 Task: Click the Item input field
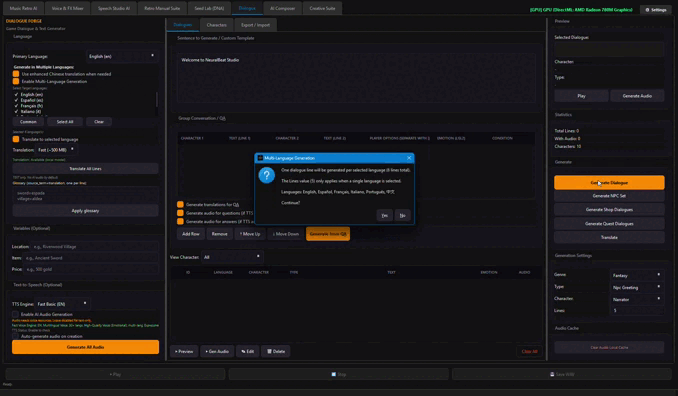tap(90, 258)
